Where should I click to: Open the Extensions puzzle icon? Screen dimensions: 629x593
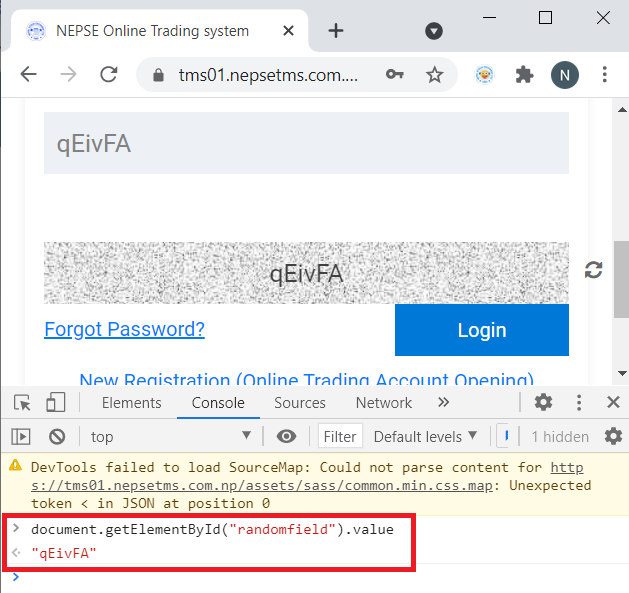pyautogui.click(x=524, y=75)
